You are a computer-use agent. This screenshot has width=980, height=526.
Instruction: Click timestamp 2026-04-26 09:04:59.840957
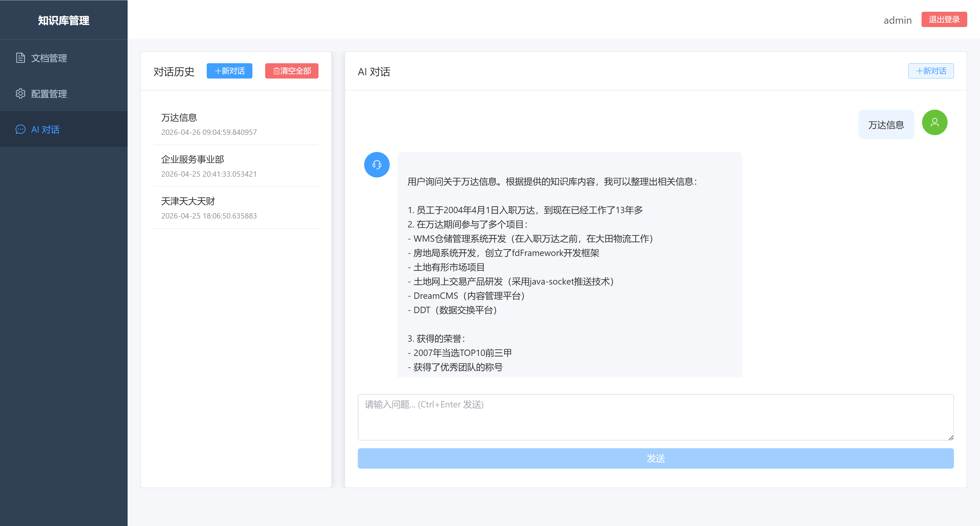point(209,132)
